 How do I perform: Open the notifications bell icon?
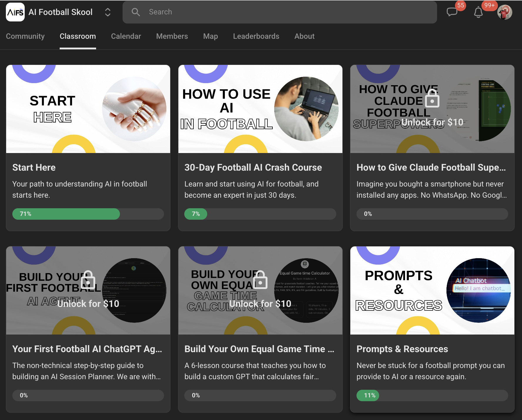click(x=478, y=12)
